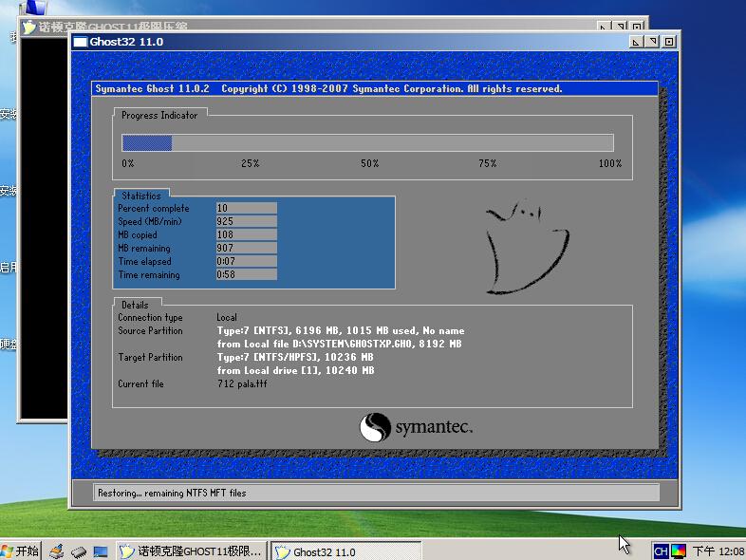Click the first quick launch icon
The width and height of the screenshot is (746, 560).
57,551
